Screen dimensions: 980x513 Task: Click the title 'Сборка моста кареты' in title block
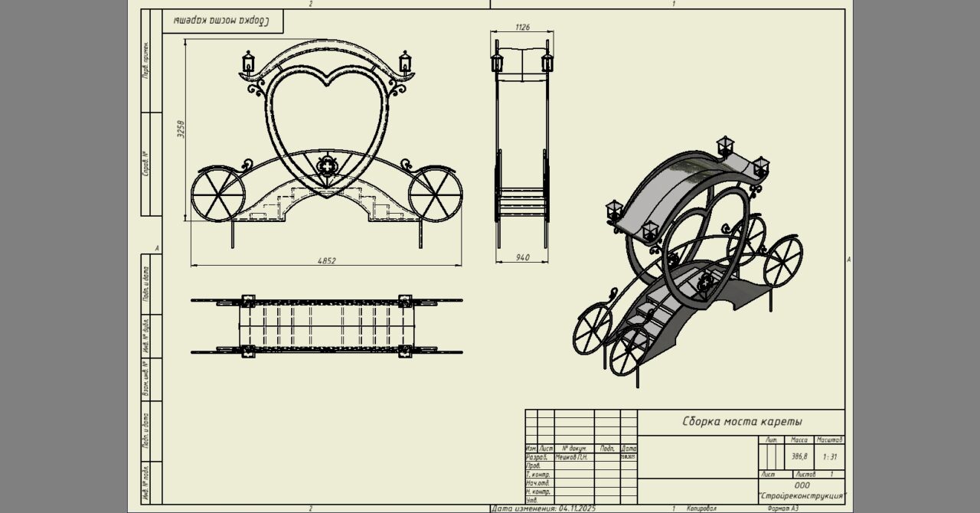(x=741, y=422)
